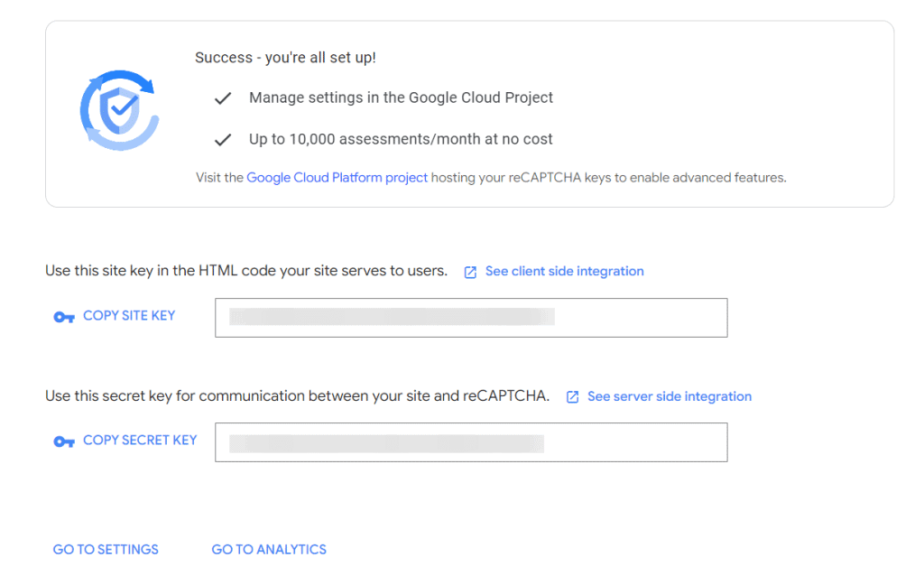This screenshot has width=924, height=585.
Task: Click the success message card
Action: (468, 113)
